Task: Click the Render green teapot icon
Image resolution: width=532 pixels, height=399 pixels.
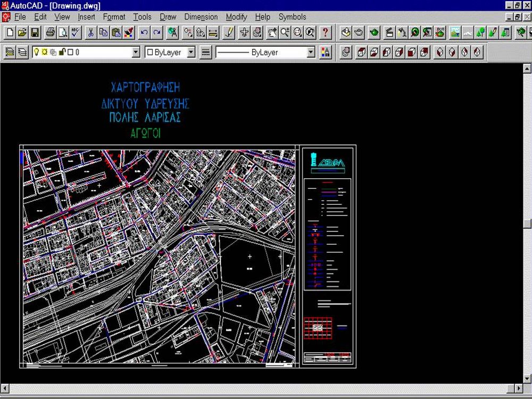Action: click(374, 32)
